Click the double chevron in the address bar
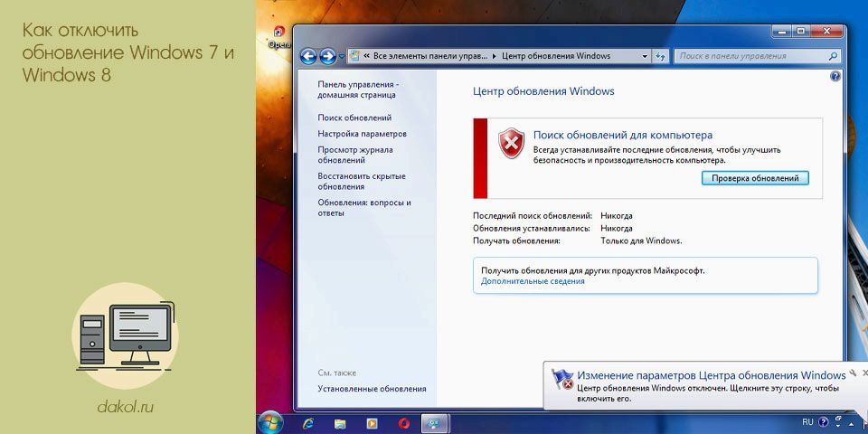Image resolution: width=868 pixels, height=434 pixels. [x=366, y=56]
